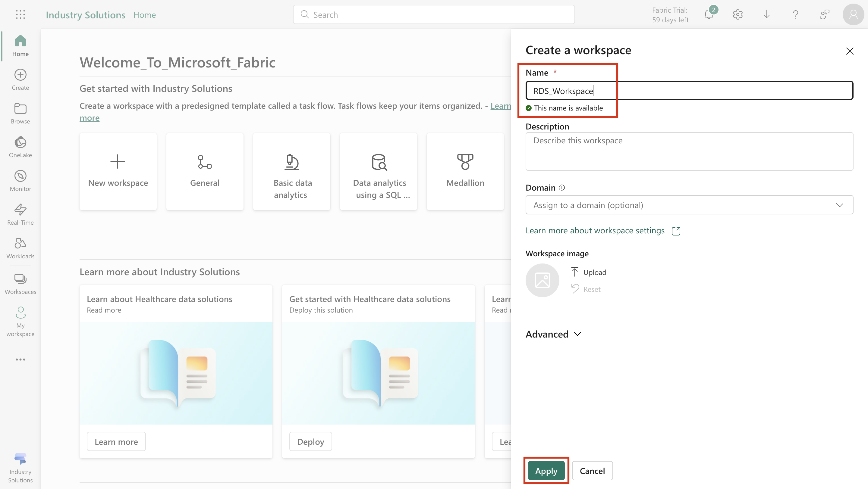Cancel workspace creation

pyautogui.click(x=592, y=471)
